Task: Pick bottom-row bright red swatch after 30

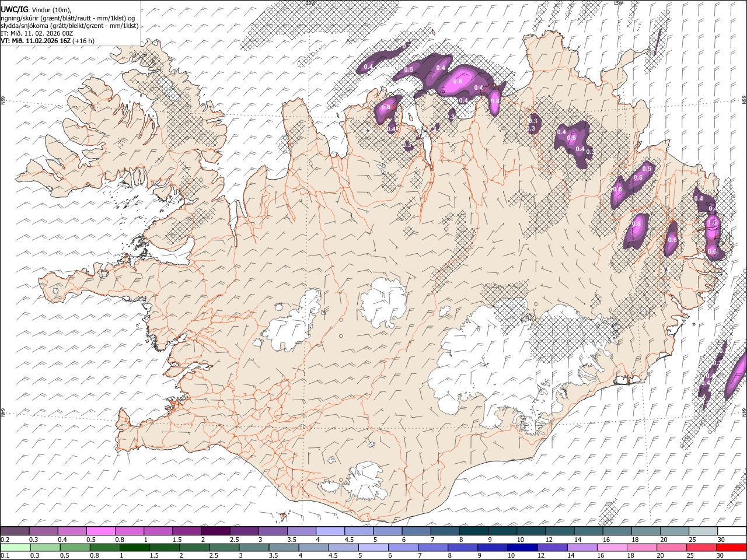Action: tap(732, 547)
